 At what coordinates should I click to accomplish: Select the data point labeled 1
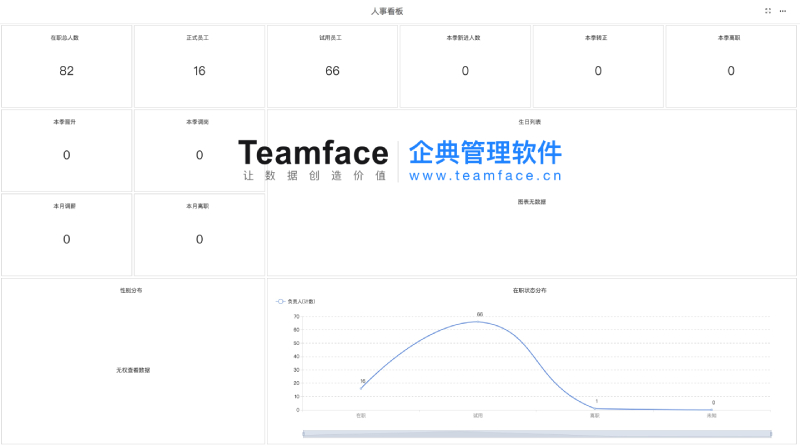(x=595, y=408)
